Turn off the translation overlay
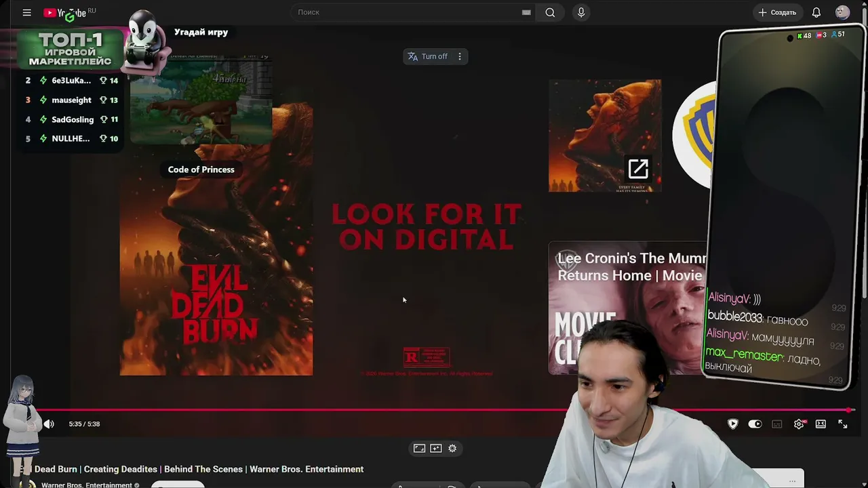Image resolution: width=868 pixels, height=488 pixels. pyautogui.click(x=427, y=56)
